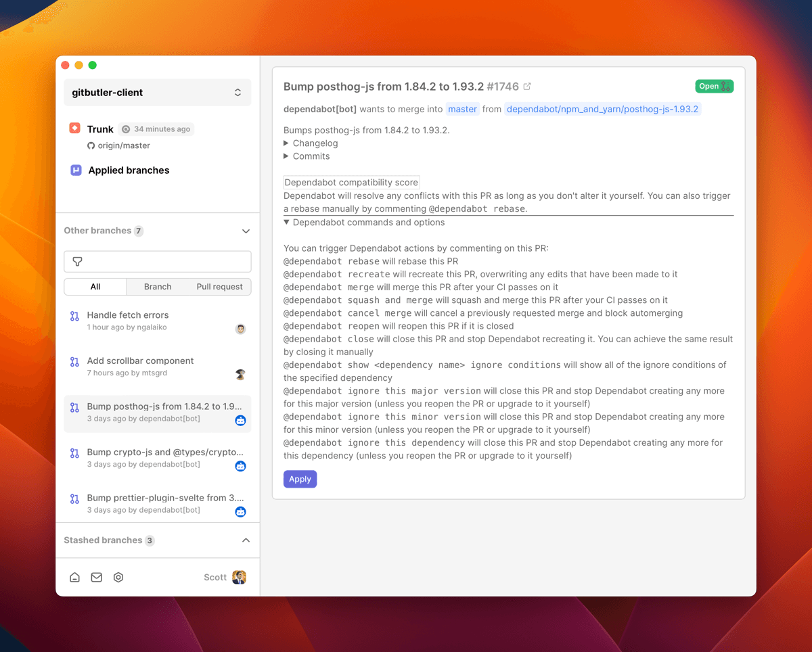Expand the Commits disclosure triangle
This screenshot has height=652, width=812.
(x=286, y=156)
